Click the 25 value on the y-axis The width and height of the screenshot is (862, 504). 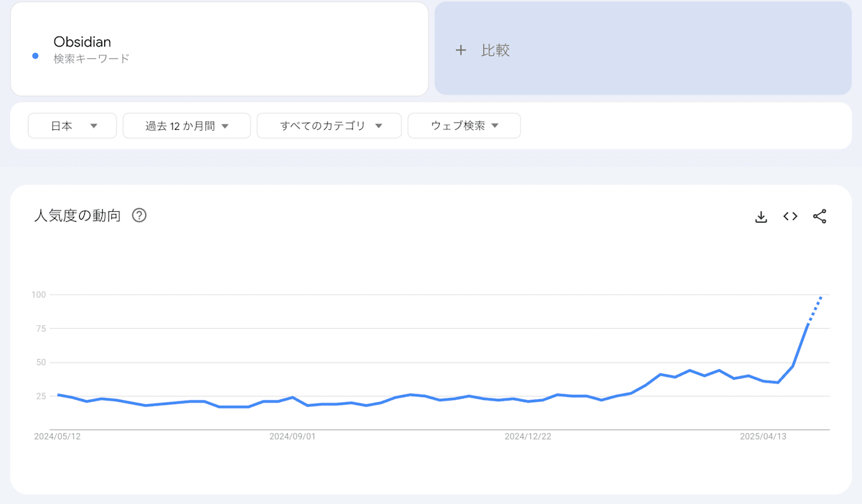pyautogui.click(x=41, y=396)
